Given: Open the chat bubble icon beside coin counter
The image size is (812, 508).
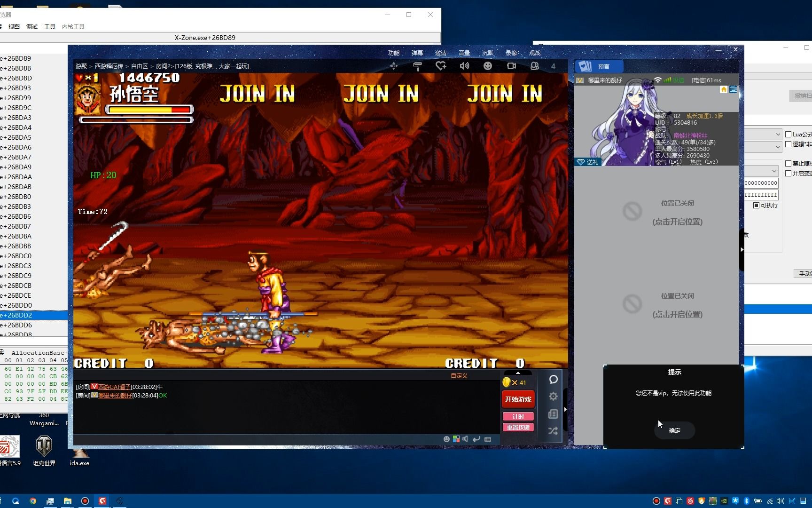Looking at the screenshot, I should (553, 379).
